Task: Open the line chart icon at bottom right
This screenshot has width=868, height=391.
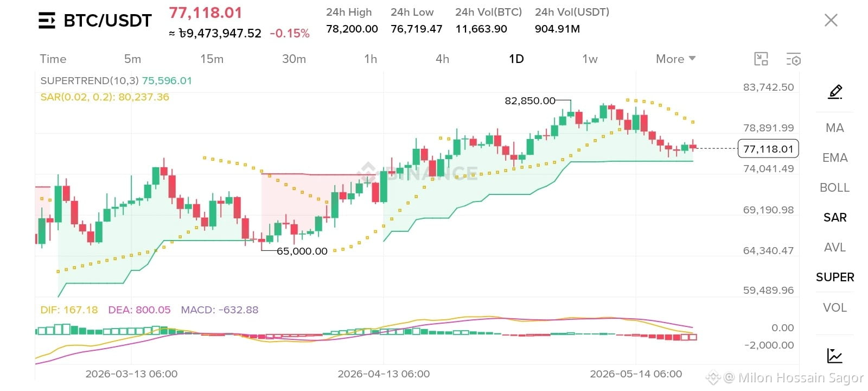Action: pyautogui.click(x=834, y=356)
